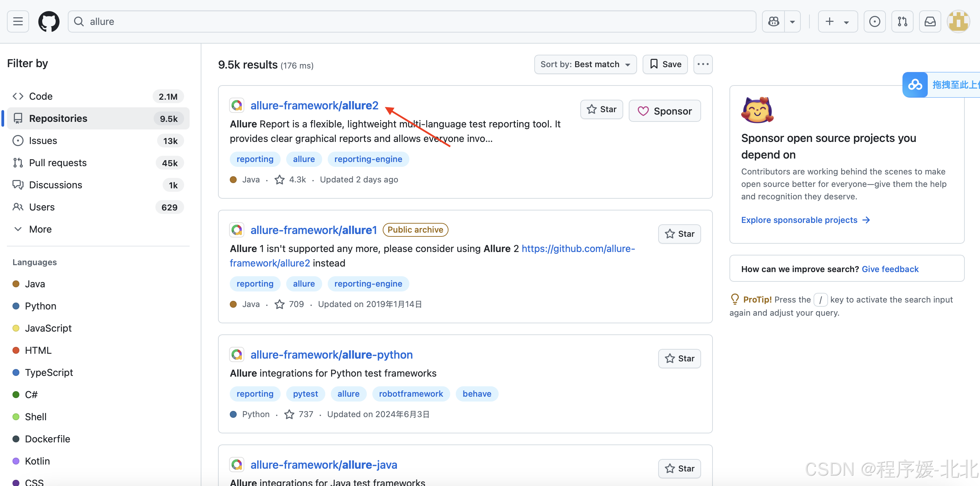Click Public archive badge on allure1

click(415, 230)
